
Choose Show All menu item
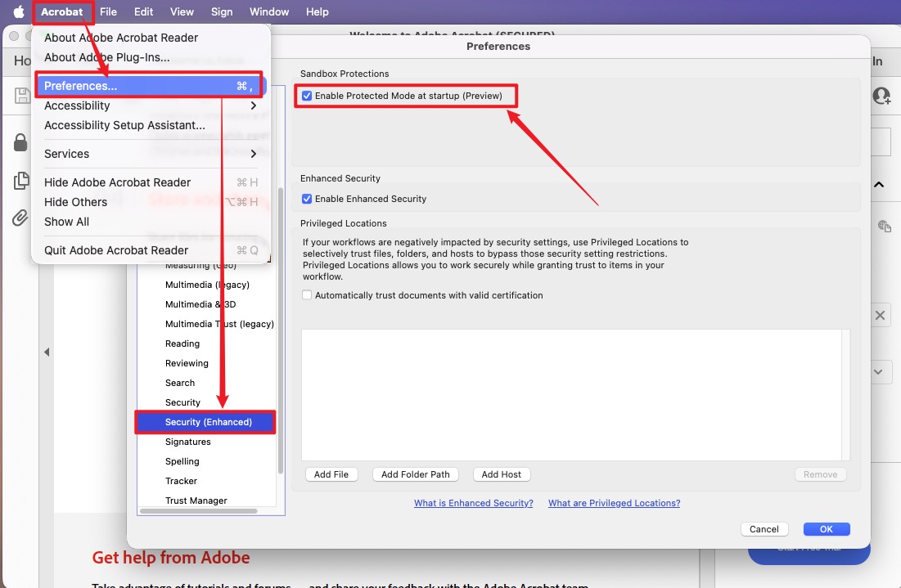tap(151, 222)
